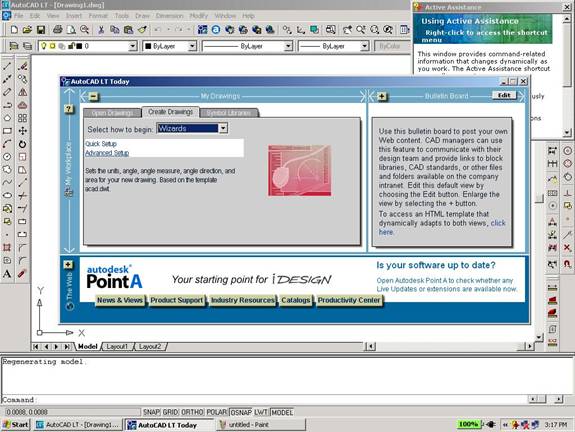Open Industry Resources button
This screenshot has width=575, height=432.
[x=242, y=300]
